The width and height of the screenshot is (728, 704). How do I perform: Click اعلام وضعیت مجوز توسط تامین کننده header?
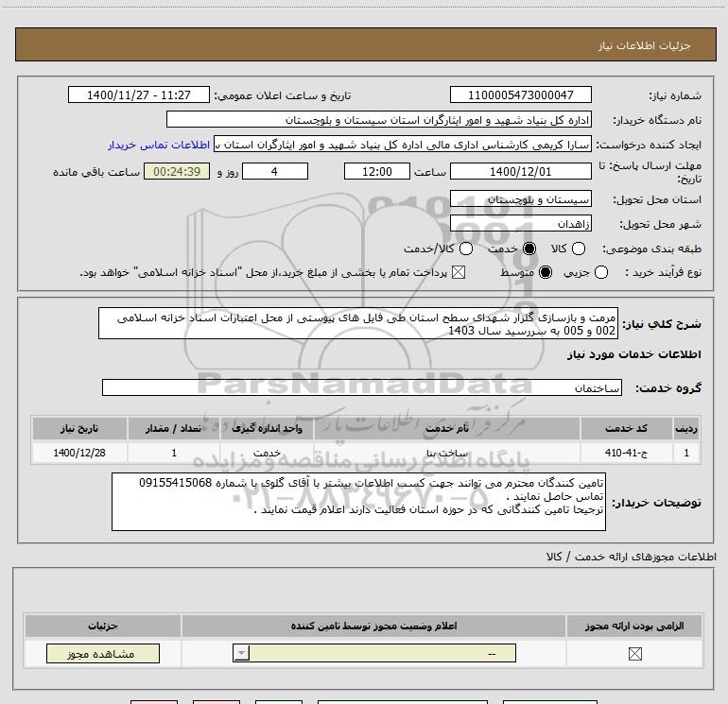pyautogui.click(x=373, y=626)
